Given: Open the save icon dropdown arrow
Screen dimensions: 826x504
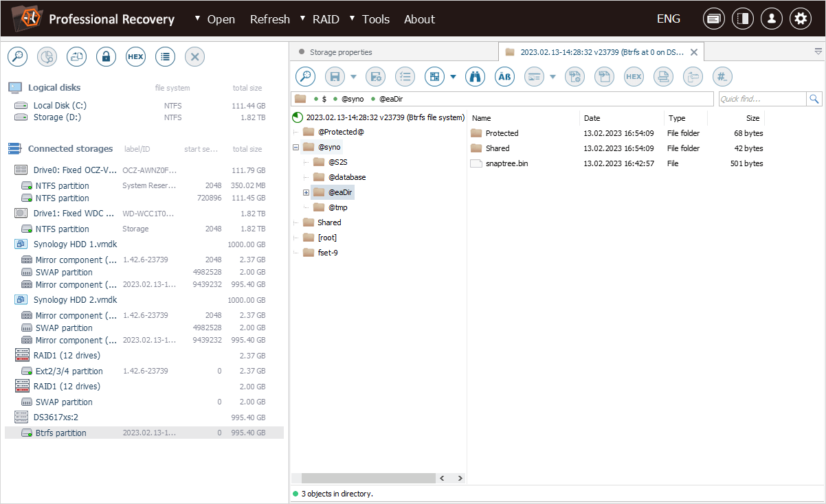Looking at the screenshot, I should 353,77.
